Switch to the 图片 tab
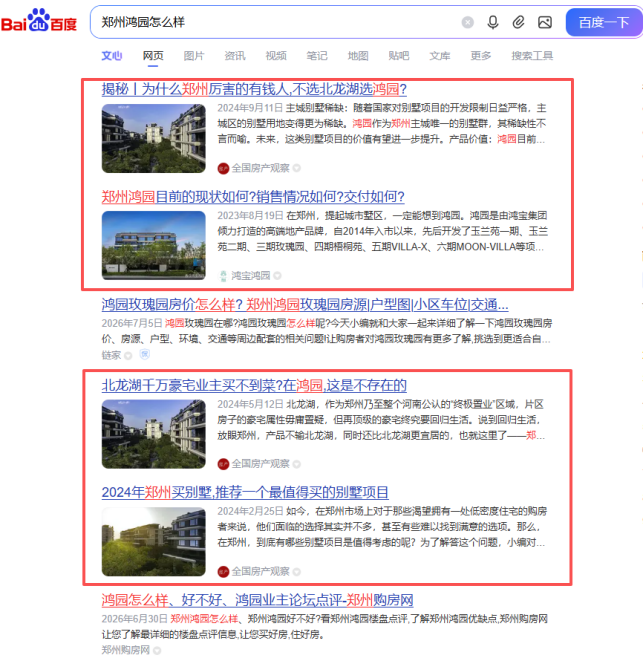 [x=194, y=56]
